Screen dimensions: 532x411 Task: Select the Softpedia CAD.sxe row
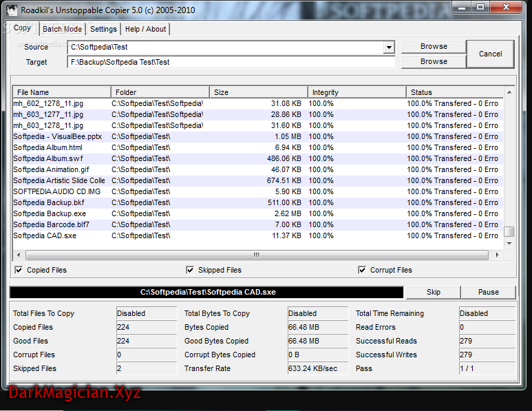click(x=258, y=236)
